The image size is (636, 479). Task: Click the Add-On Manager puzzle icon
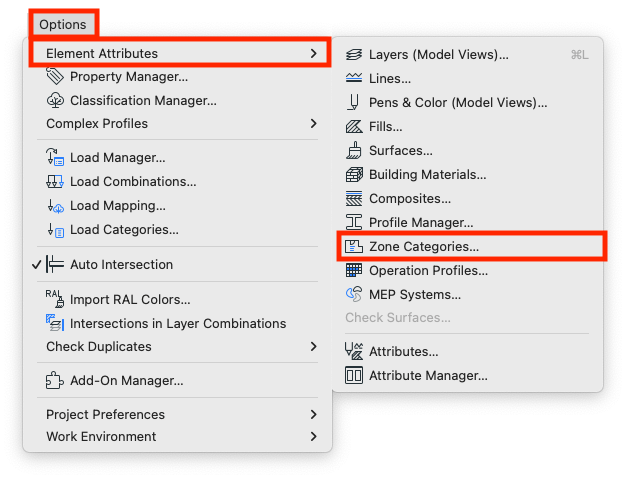click(x=55, y=380)
